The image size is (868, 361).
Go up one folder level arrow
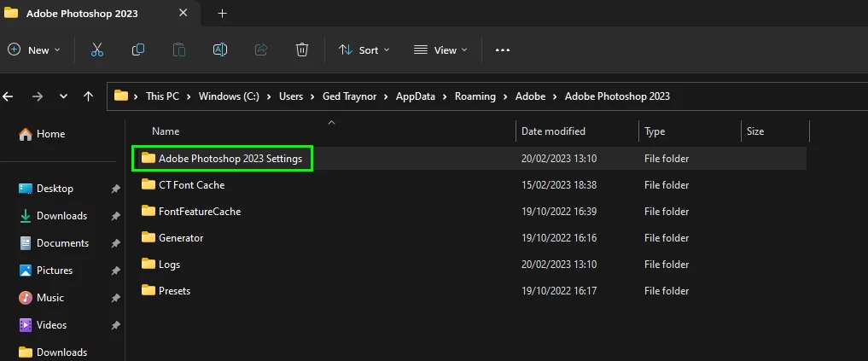click(88, 96)
